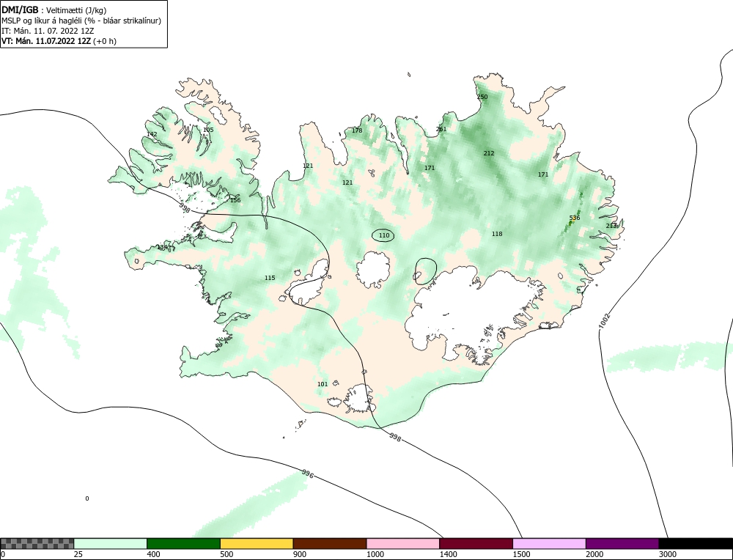Click the map value "212"

488,153
